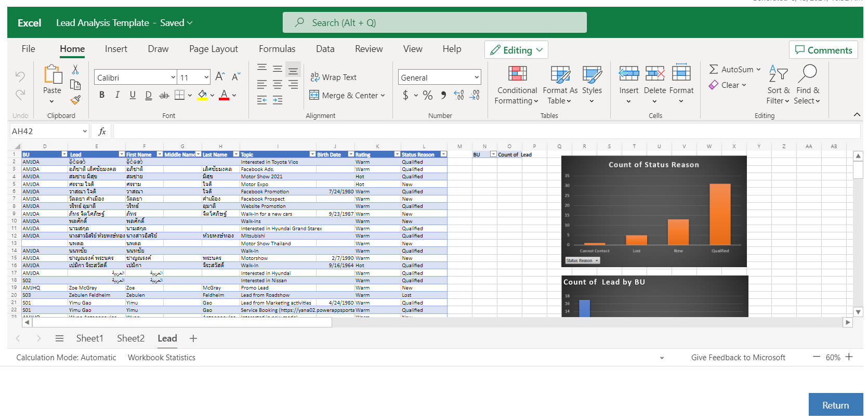Open the Formulas ribbon tab

click(x=277, y=49)
